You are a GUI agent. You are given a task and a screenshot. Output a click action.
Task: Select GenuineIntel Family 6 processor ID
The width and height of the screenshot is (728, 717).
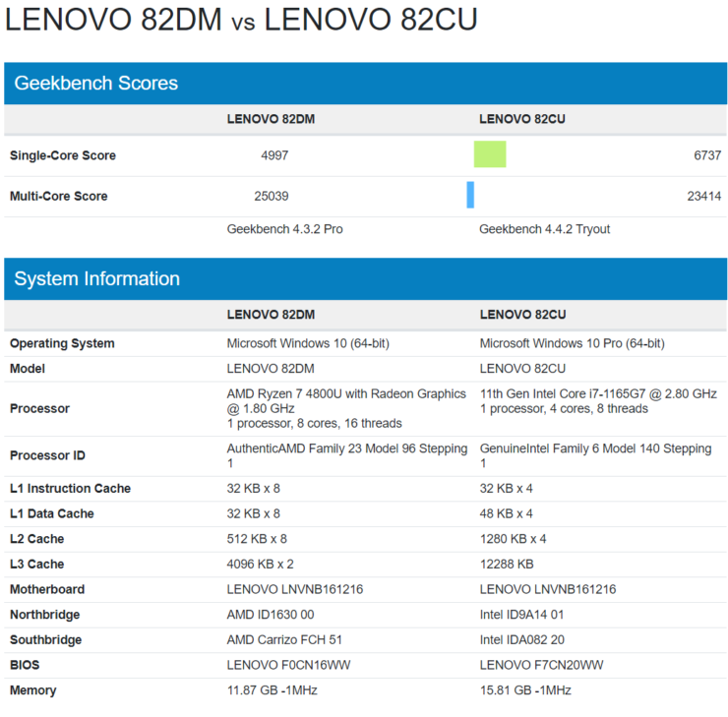pyautogui.click(x=595, y=455)
